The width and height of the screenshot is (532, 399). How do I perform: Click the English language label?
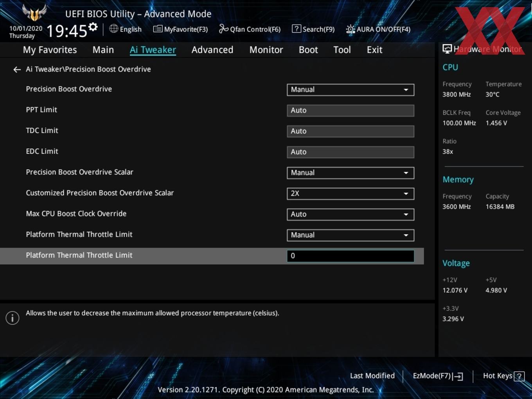(131, 29)
